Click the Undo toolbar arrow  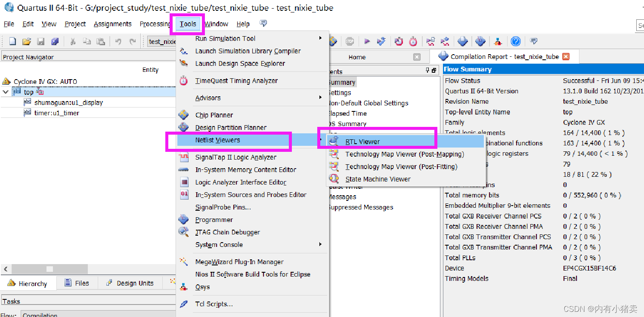point(118,41)
